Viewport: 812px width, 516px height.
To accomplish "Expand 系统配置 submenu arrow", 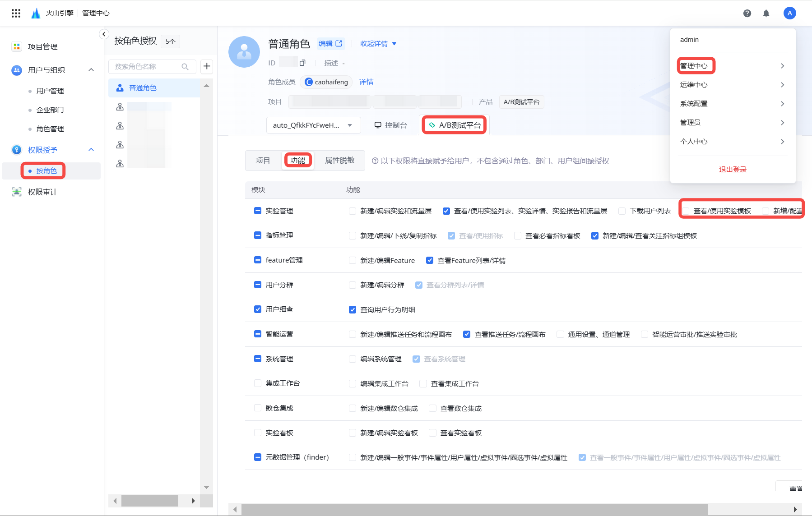I will click(x=782, y=104).
